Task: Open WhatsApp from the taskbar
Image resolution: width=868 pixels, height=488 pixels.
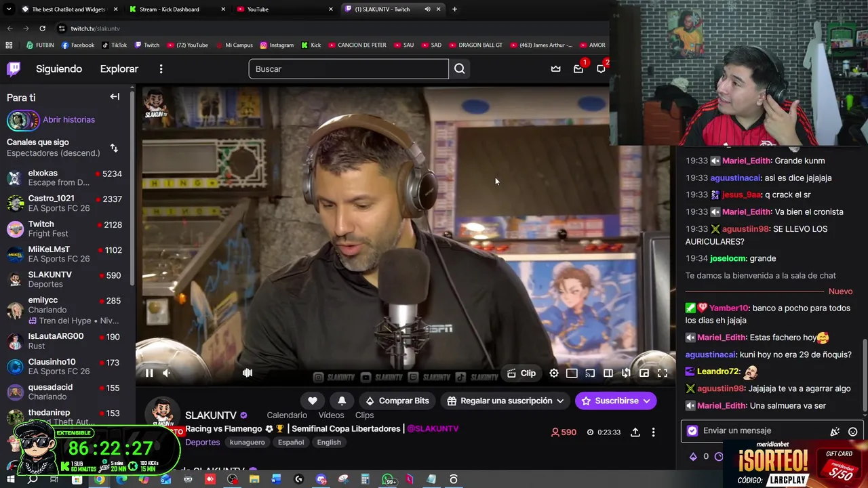Action: (388, 479)
